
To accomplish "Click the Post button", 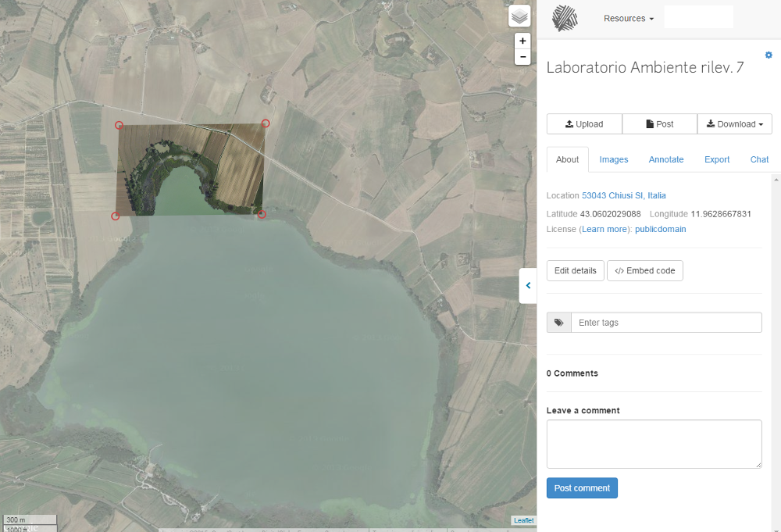I will (659, 124).
